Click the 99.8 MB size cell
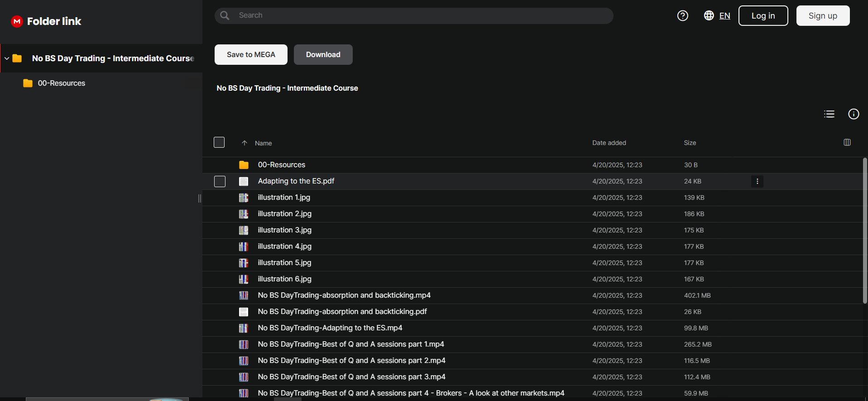Image resolution: width=868 pixels, height=401 pixels. point(696,328)
